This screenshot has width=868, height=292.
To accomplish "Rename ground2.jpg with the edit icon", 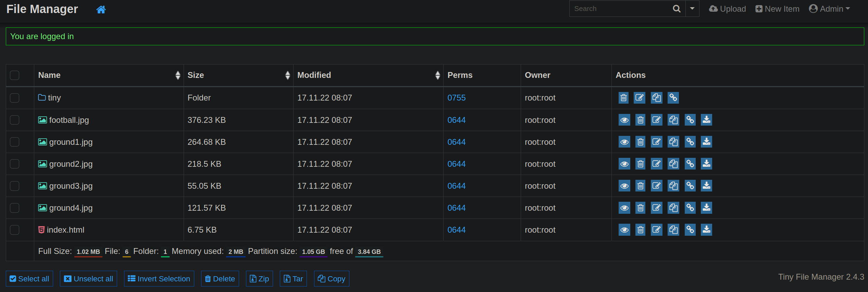I will pyautogui.click(x=656, y=164).
